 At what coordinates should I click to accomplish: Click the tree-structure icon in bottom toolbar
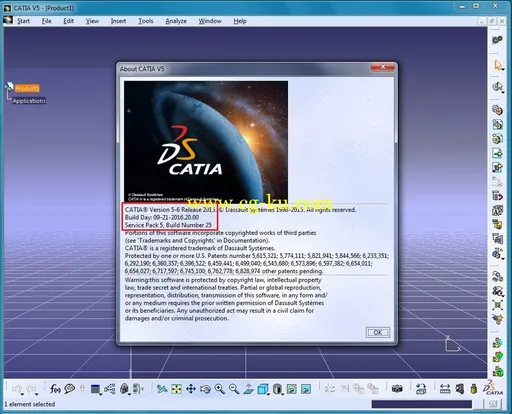(110, 389)
